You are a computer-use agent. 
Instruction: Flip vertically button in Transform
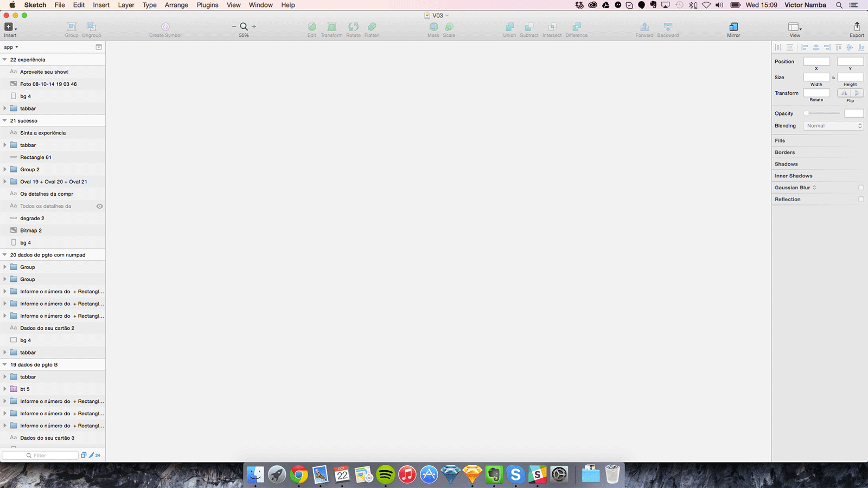pos(857,93)
